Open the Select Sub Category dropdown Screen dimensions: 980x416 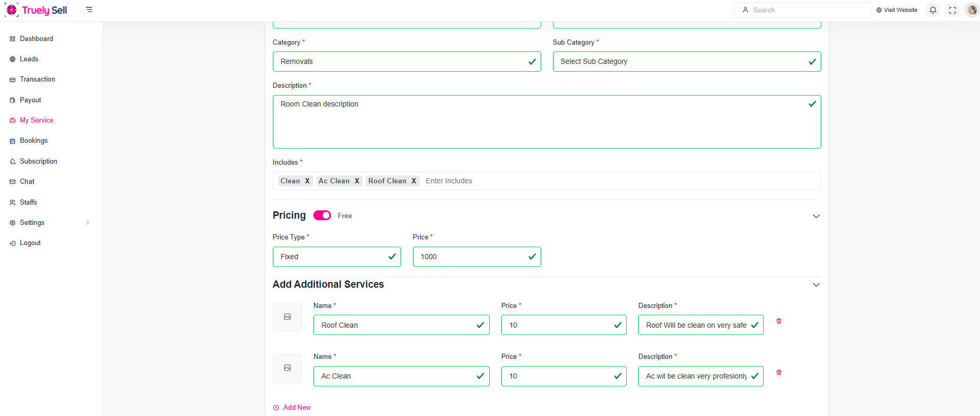pos(686,62)
